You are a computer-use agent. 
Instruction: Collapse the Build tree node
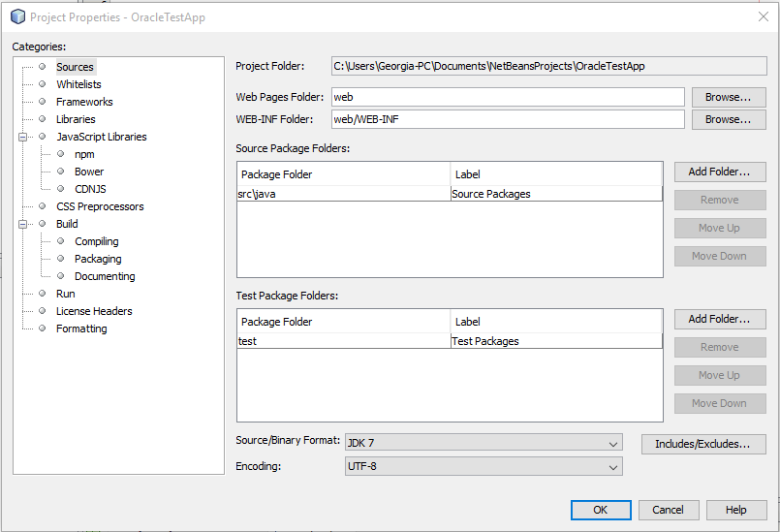tap(23, 224)
